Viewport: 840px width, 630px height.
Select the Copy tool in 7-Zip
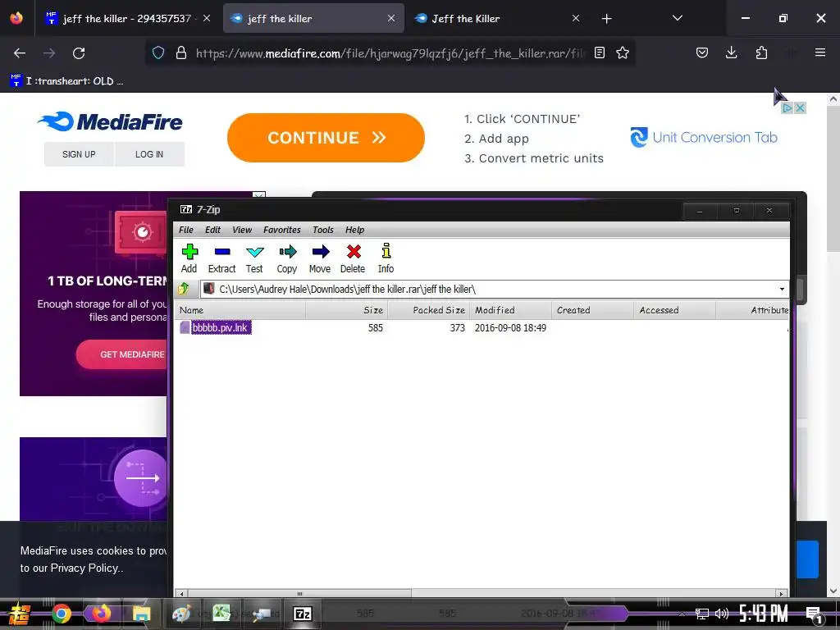(x=287, y=258)
